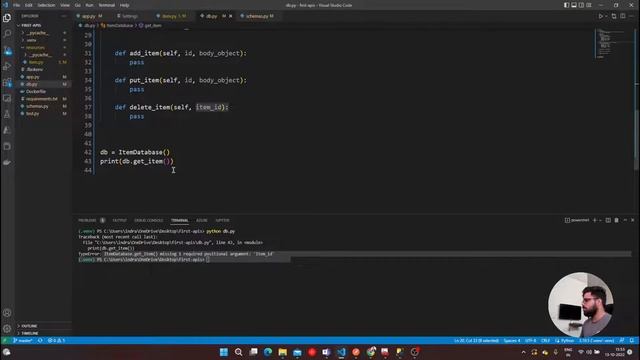
Task: Open the Help menu
Action: click(x=124, y=5)
